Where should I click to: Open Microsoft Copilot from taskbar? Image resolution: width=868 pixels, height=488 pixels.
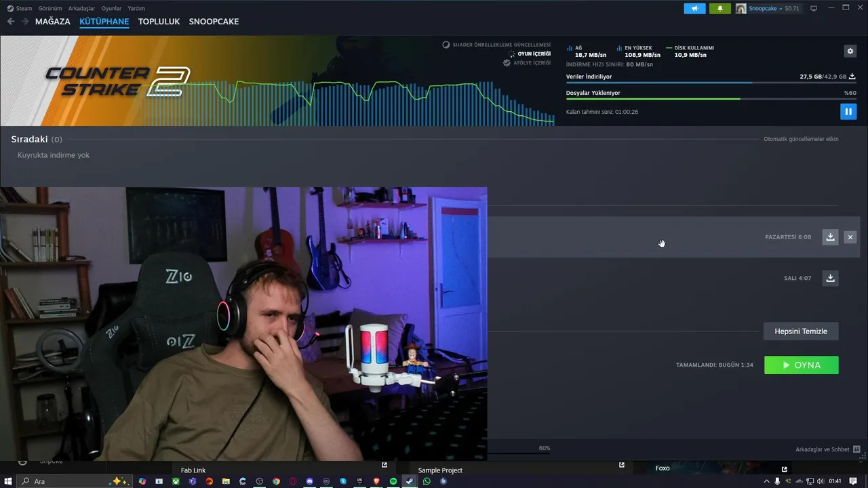pyautogui.click(x=142, y=481)
